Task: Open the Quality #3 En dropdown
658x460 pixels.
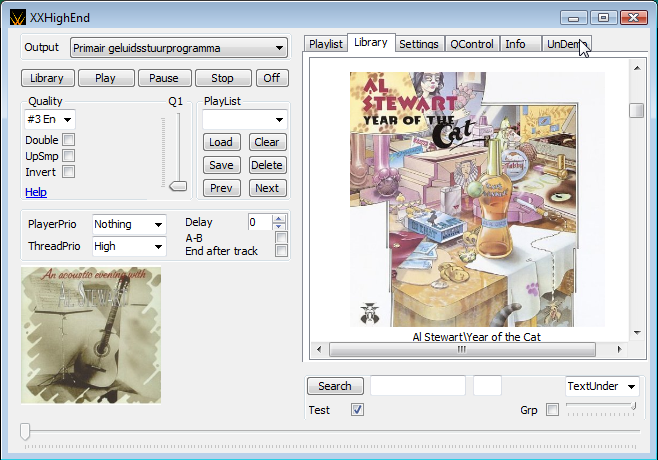Action: coord(50,120)
